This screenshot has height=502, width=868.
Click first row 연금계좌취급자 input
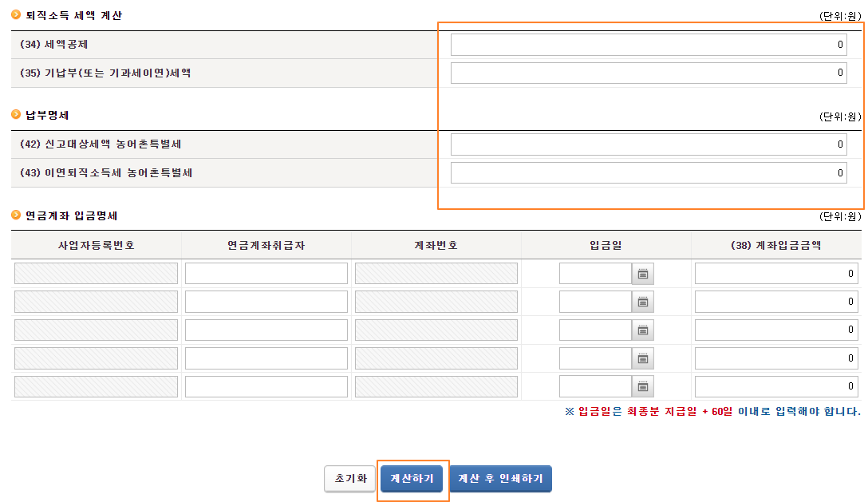(x=266, y=274)
